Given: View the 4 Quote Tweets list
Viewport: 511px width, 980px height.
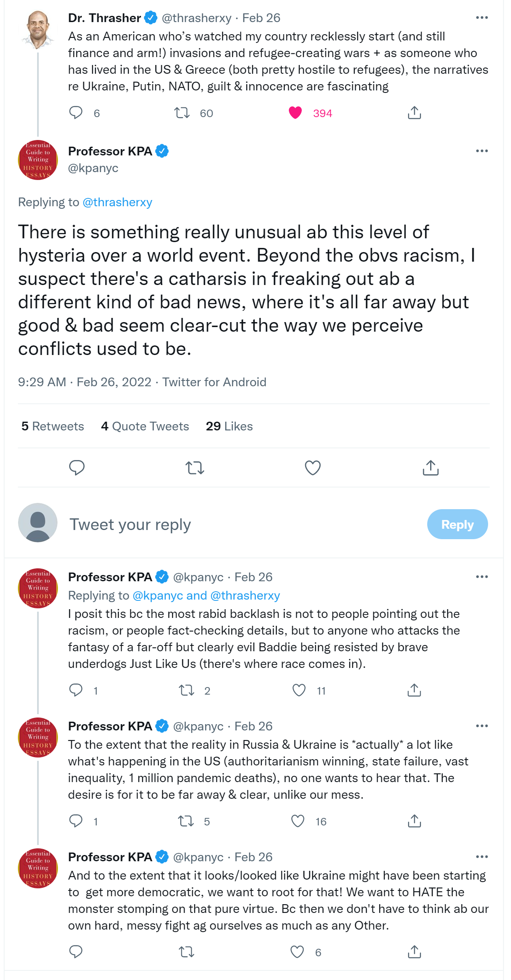Looking at the screenshot, I should tap(145, 426).
